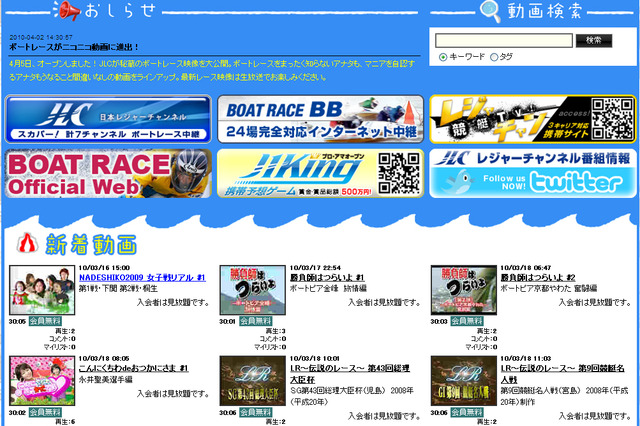640x426 pixels.
Task: Open the こんにちわdeおつかれさま #1 link
Action: tap(133, 368)
